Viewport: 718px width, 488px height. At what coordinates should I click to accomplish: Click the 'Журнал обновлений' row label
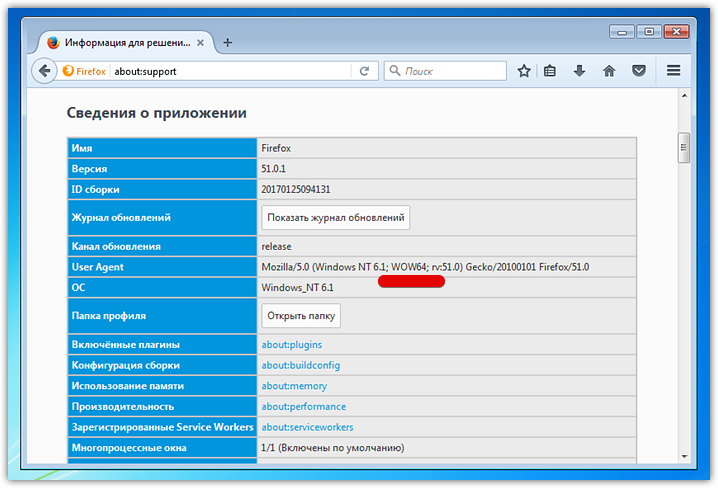[x=121, y=217]
